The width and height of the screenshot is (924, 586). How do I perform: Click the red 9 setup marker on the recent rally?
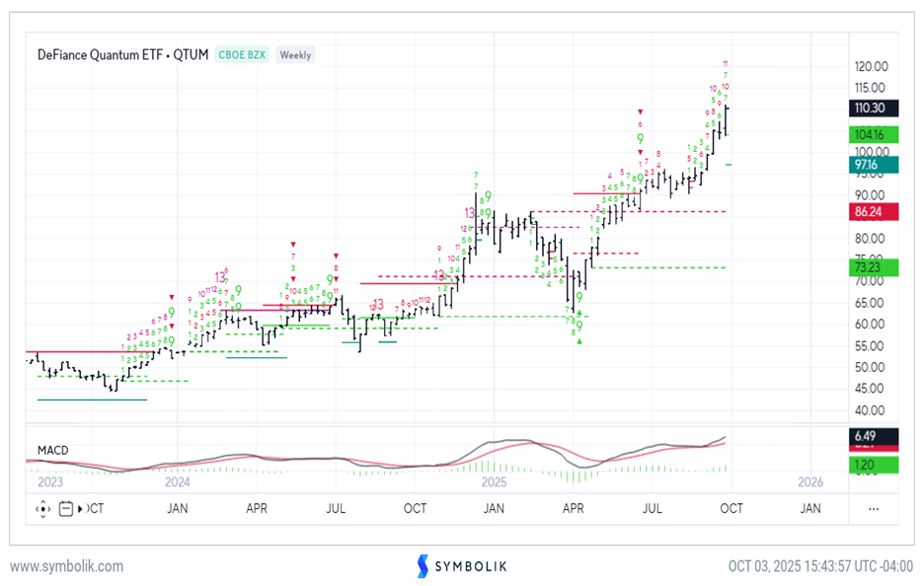click(x=719, y=103)
